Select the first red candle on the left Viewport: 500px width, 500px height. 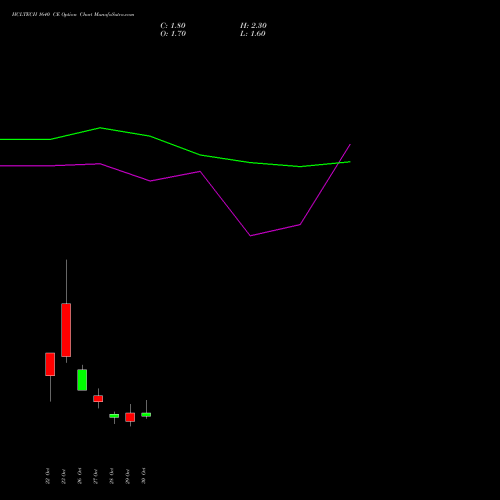coord(50,364)
